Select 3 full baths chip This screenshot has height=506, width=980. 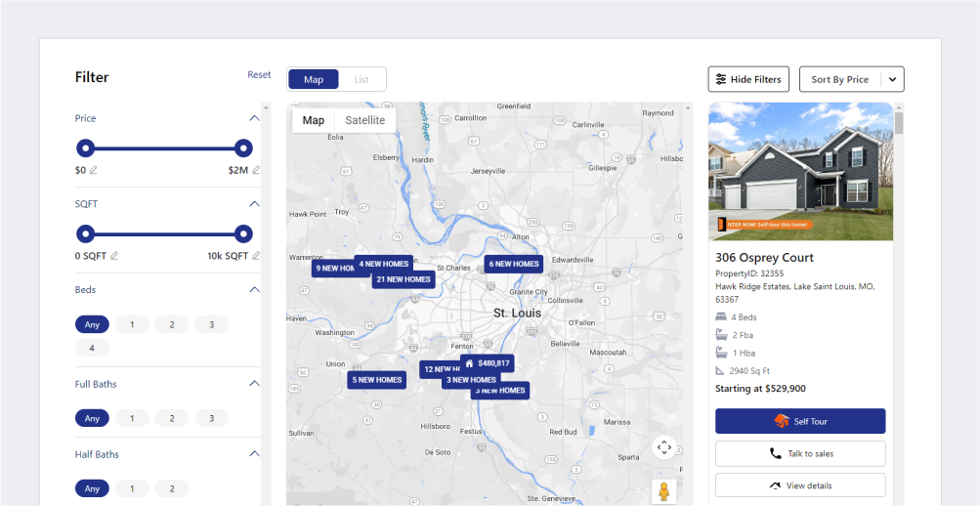pyautogui.click(x=212, y=418)
